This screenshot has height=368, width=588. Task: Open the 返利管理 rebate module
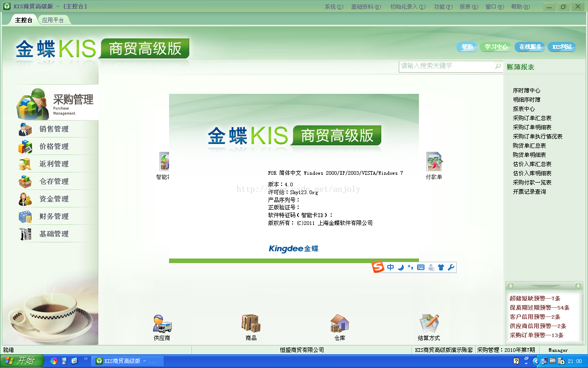54,164
